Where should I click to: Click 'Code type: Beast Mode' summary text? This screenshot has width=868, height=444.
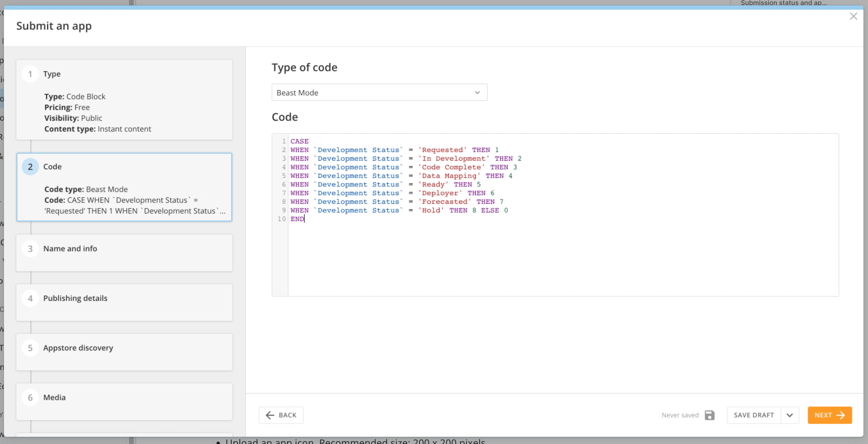tap(86, 189)
